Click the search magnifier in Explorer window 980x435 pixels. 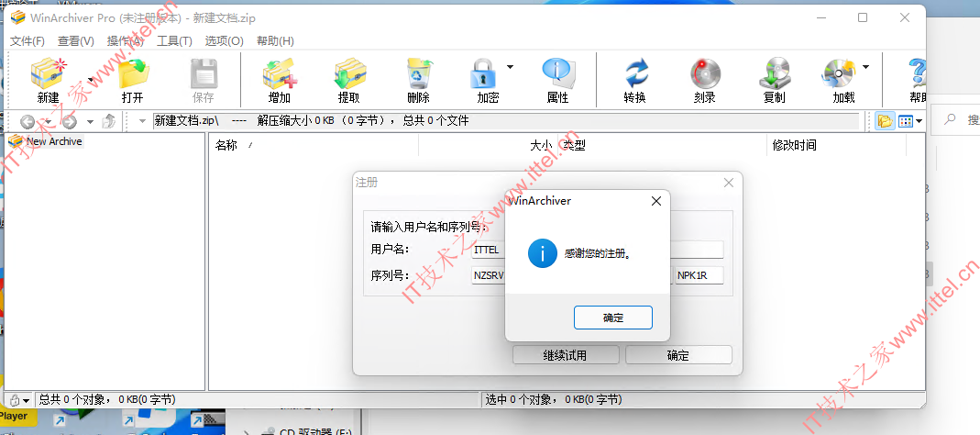pyautogui.click(x=950, y=119)
